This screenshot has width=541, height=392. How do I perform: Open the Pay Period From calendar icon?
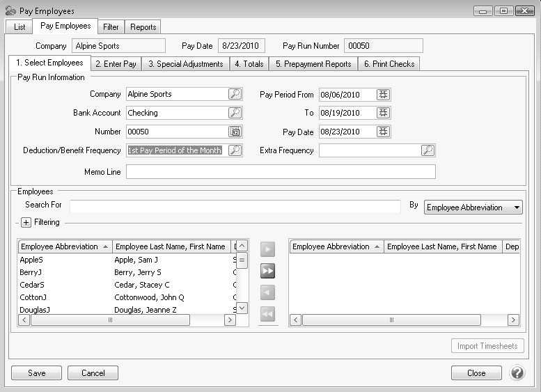tap(383, 94)
